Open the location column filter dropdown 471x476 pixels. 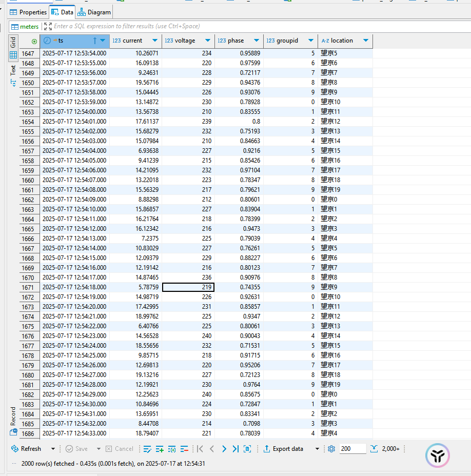365,41
